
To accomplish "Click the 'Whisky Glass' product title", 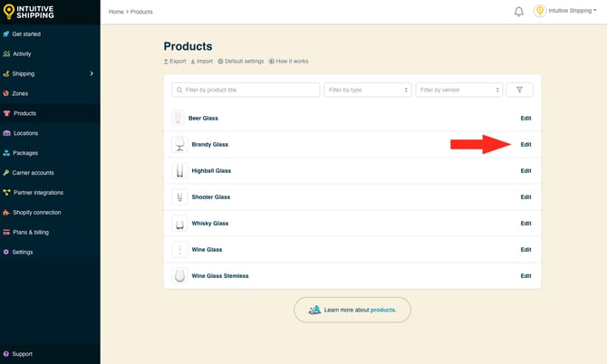I will 210,223.
